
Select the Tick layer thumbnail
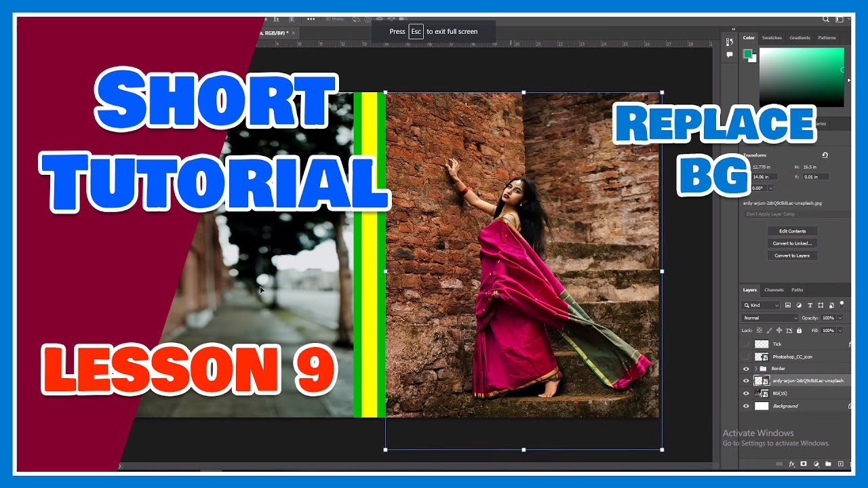(x=762, y=344)
